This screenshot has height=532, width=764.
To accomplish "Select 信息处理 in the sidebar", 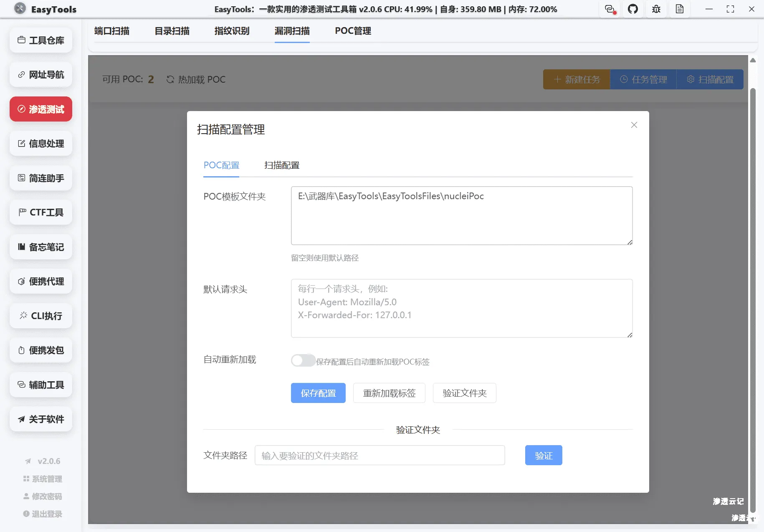I will click(x=40, y=143).
